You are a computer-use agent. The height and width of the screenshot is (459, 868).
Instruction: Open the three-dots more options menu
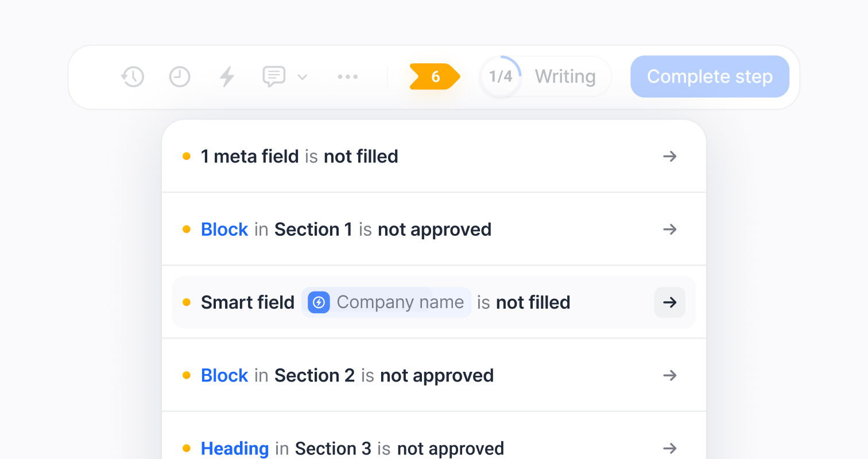click(x=348, y=77)
